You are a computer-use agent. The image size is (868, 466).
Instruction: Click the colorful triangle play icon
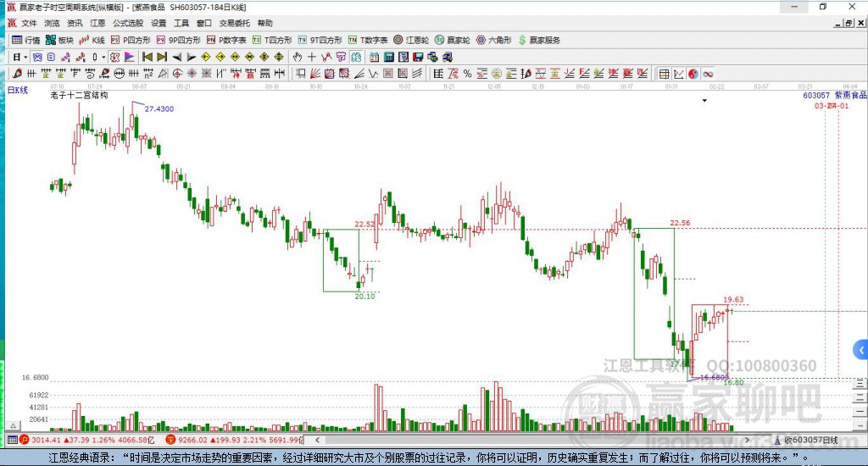coord(129,57)
